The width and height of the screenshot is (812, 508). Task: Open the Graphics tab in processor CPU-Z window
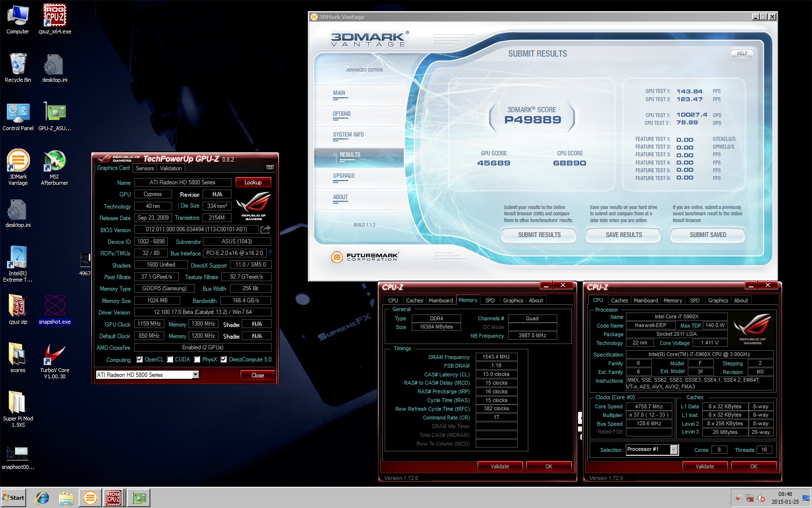click(718, 300)
